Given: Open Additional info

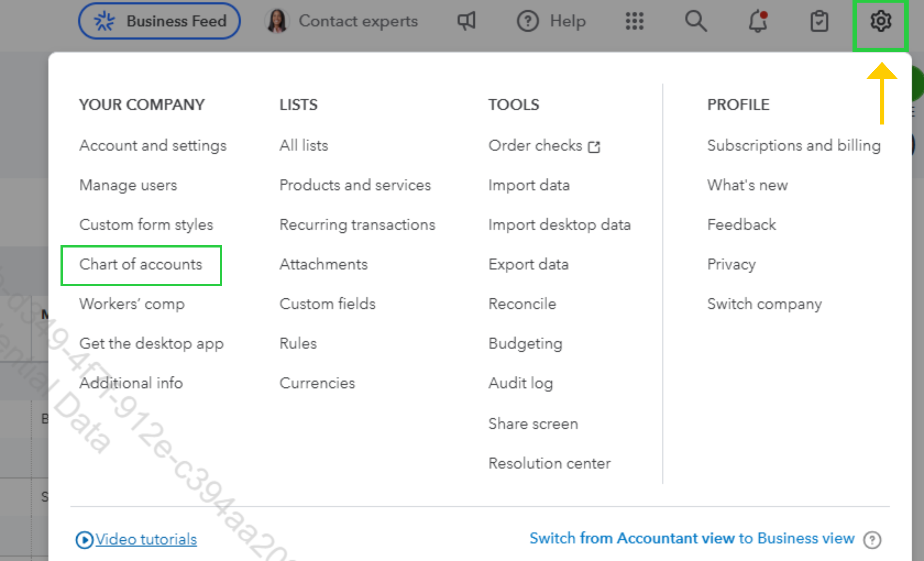Looking at the screenshot, I should 131,383.
